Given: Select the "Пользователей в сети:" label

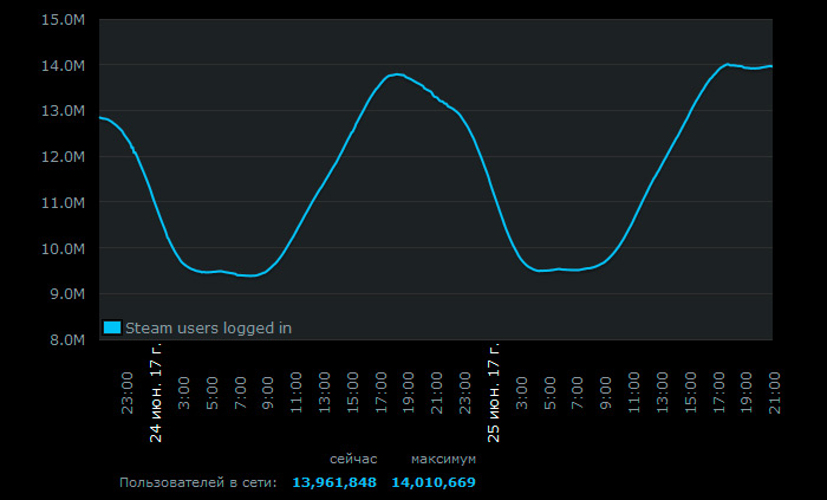Looking at the screenshot, I should pos(197,483).
